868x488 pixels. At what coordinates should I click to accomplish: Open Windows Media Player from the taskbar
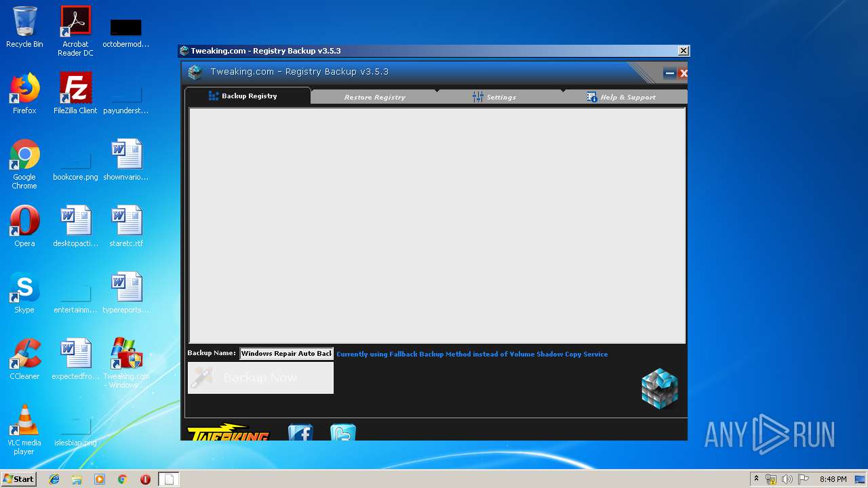100,479
